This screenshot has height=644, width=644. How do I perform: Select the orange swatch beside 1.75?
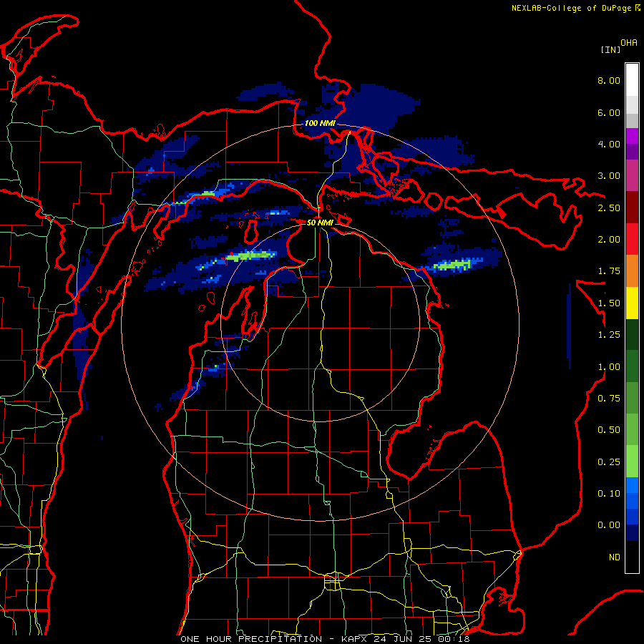pyautogui.click(x=632, y=271)
